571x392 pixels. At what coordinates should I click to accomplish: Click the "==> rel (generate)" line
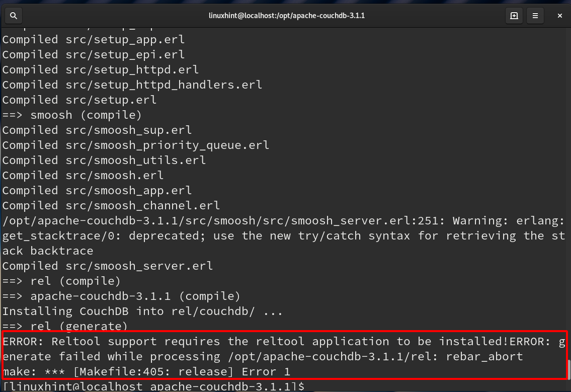[x=65, y=326]
